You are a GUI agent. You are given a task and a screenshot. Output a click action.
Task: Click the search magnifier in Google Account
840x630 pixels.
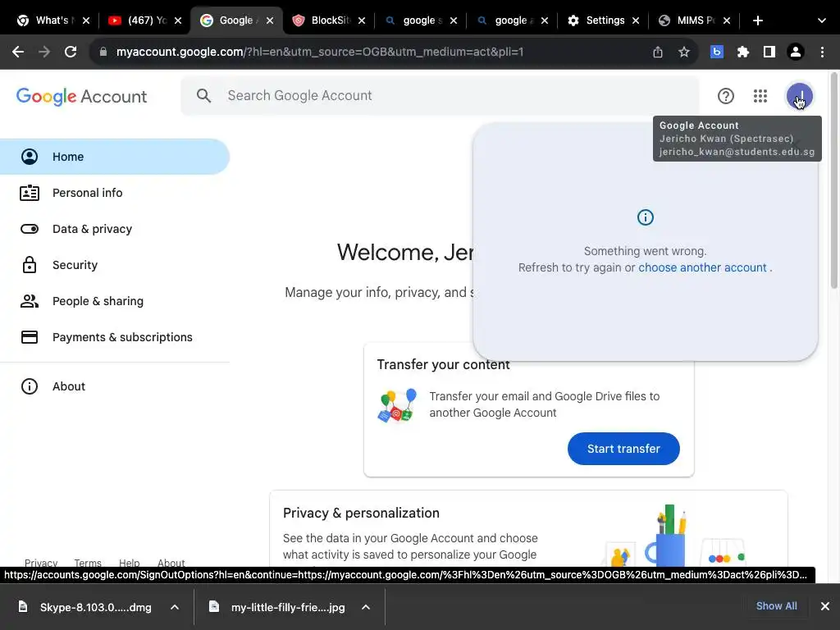pos(203,96)
